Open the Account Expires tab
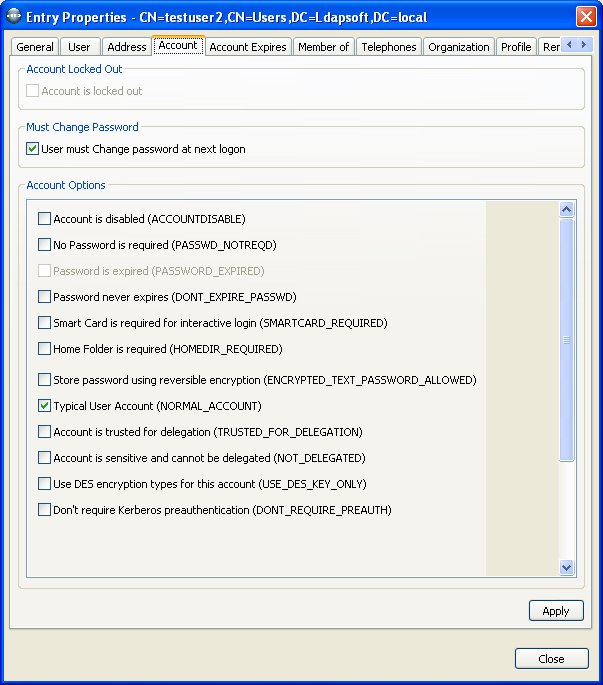This screenshot has height=685, width=603. coord(248,47)
